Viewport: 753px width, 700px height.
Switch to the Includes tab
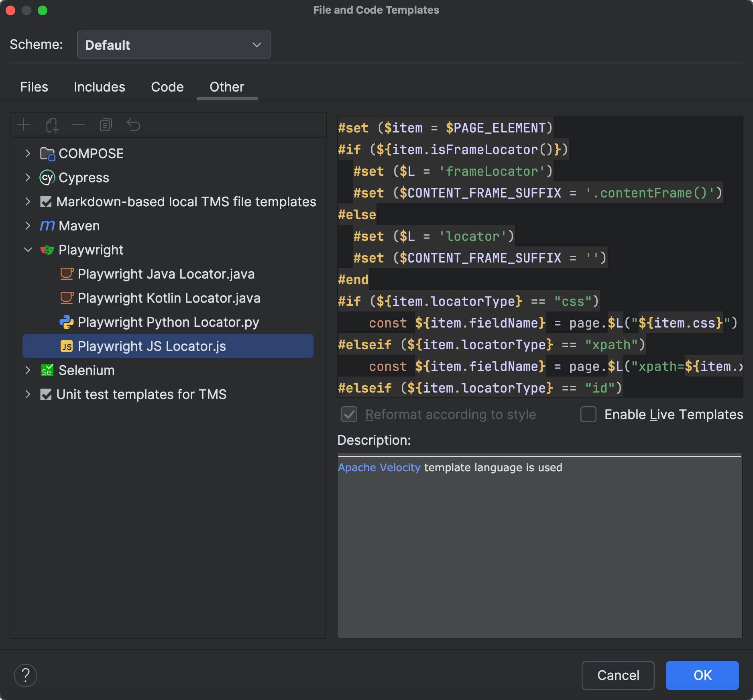click(99, 87)
